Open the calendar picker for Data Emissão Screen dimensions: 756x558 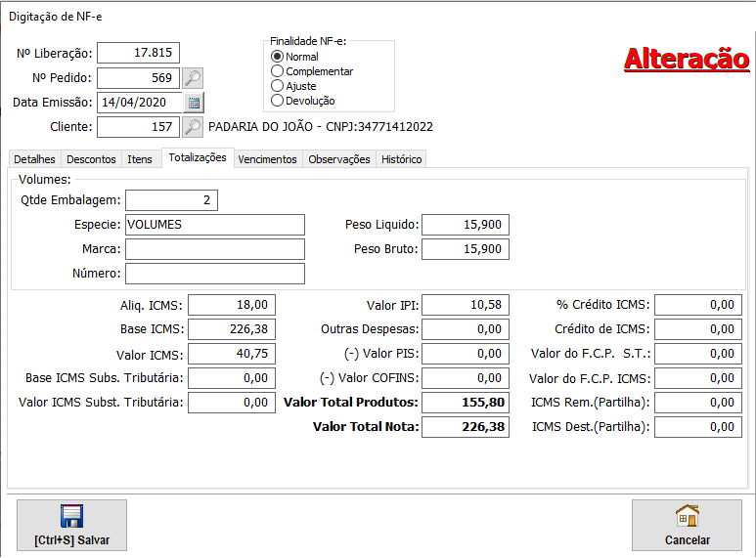coord(194,103)
